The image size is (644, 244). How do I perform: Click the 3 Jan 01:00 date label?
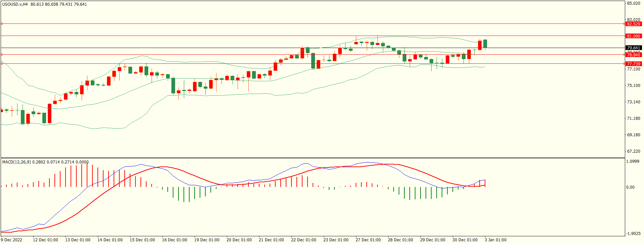pyautogui.click(x=495, y=240)
